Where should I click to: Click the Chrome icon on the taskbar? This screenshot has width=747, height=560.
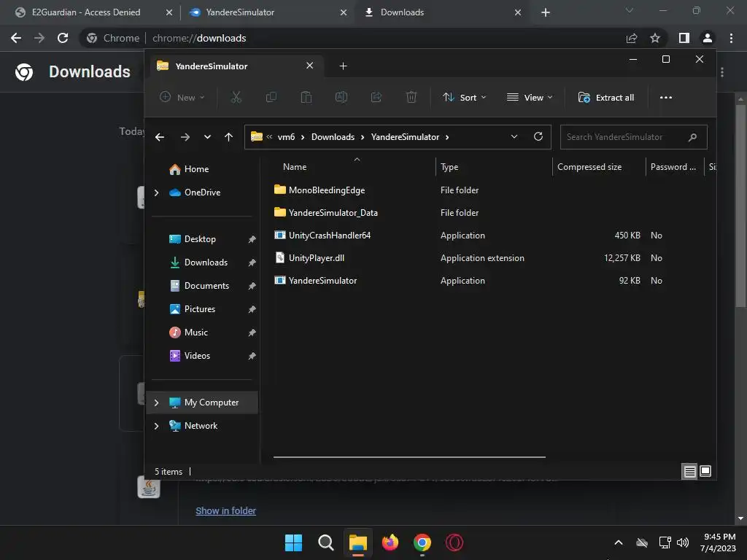pyautogui.click(x=422, y=542)
